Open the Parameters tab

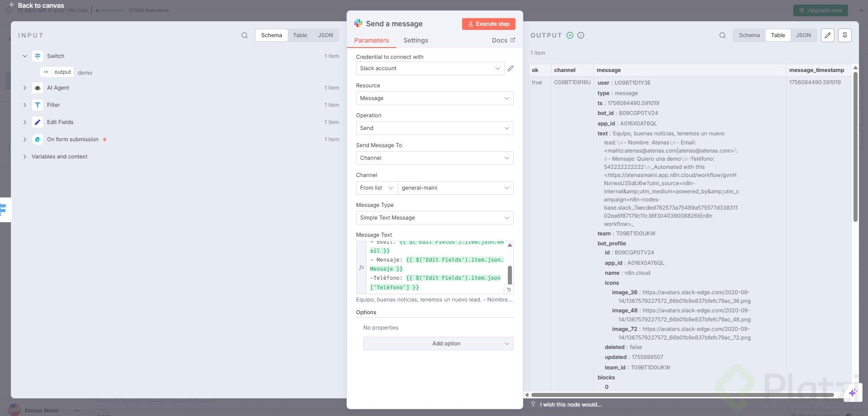(371, 40)
